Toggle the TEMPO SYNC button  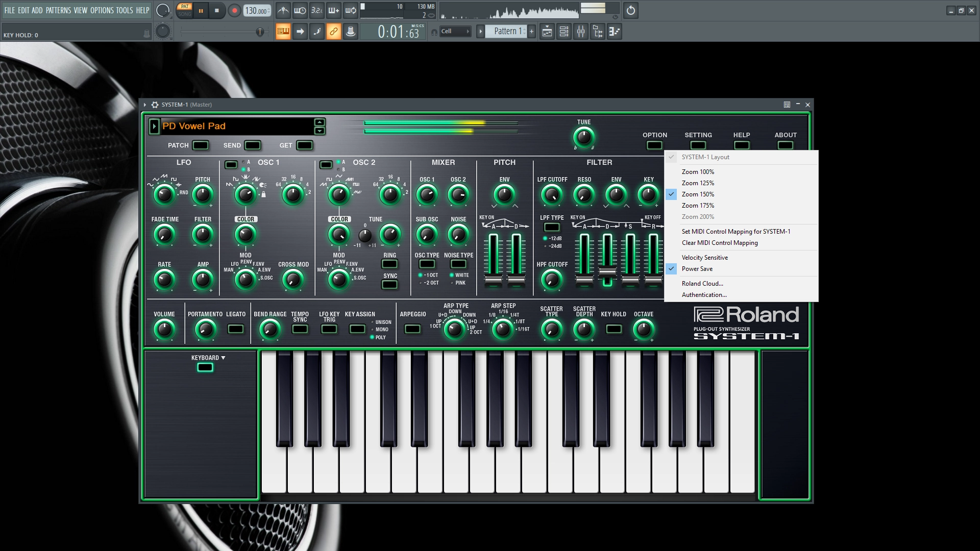300,329
